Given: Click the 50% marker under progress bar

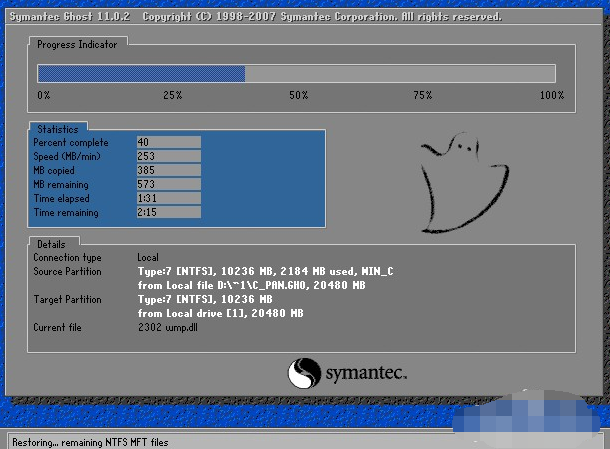Looking at the screenshot, I should point(298,95).
